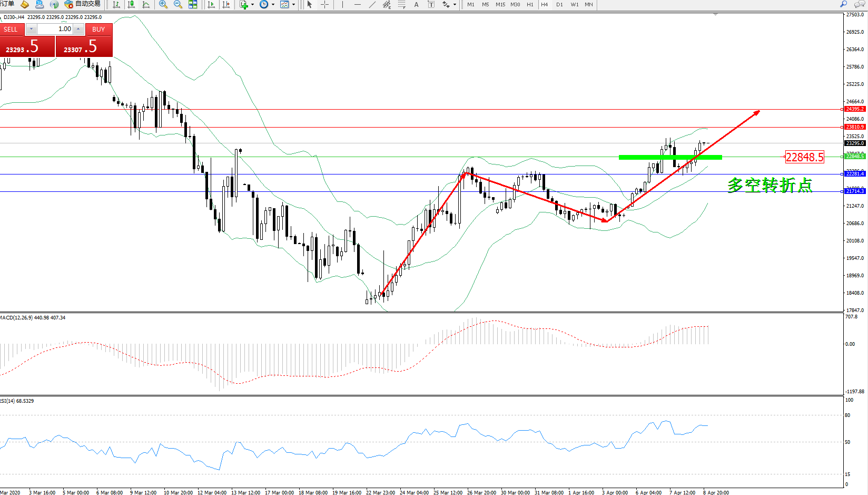Select the crosshair cursor tool
868x495 pixels.
[x=325, y=4]
